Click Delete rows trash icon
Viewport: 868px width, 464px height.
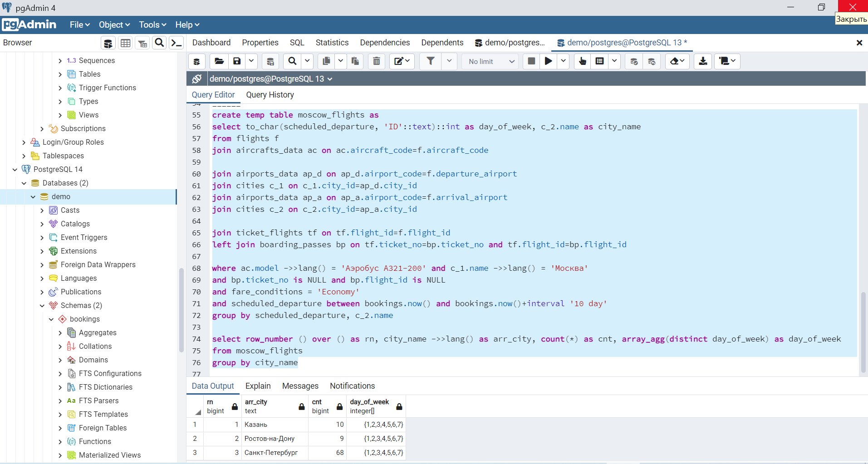377,61
